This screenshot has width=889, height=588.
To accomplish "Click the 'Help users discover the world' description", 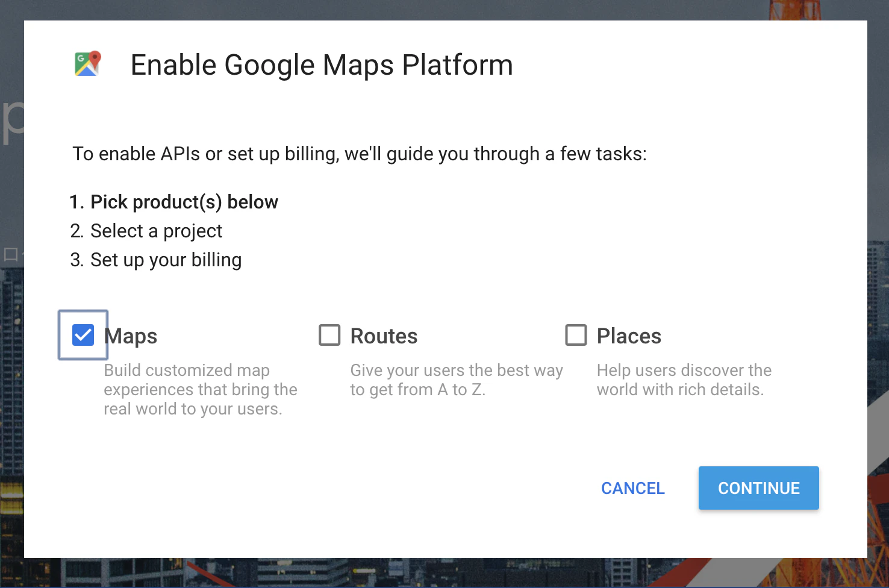I will pos(684,380).
